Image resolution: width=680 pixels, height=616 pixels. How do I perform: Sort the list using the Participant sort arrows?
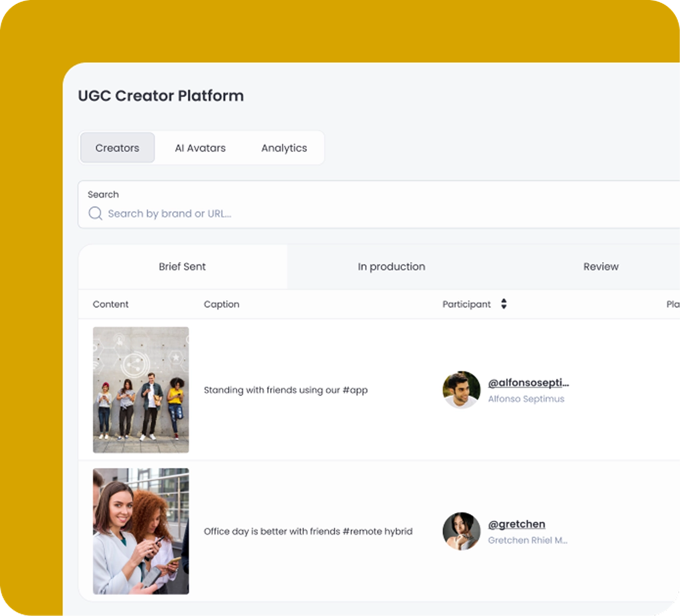click(x=504, y=304)
